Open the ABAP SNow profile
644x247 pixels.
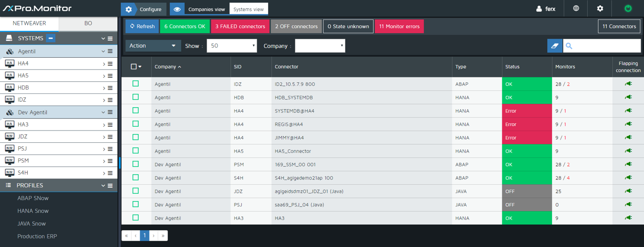click(33, 198)
